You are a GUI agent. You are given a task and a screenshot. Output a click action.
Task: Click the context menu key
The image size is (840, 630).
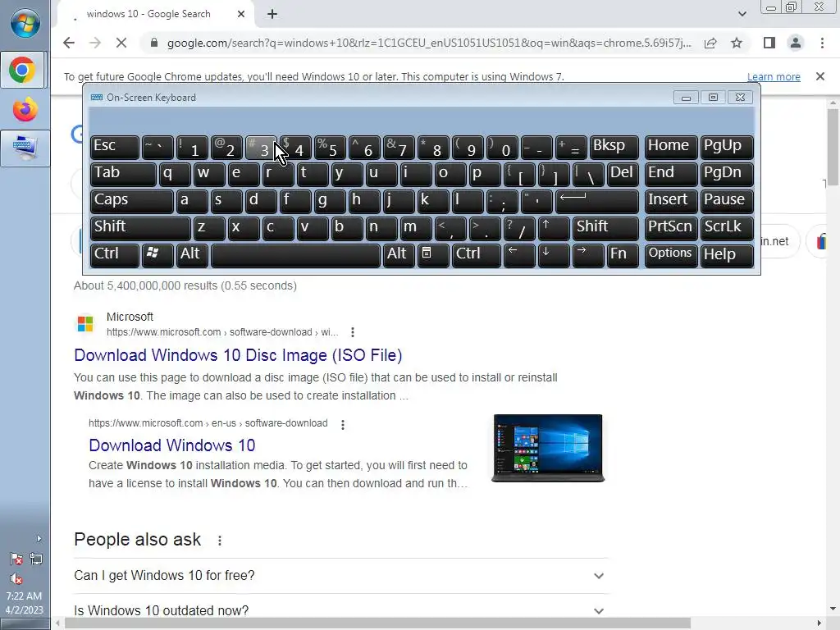point(433,256)
